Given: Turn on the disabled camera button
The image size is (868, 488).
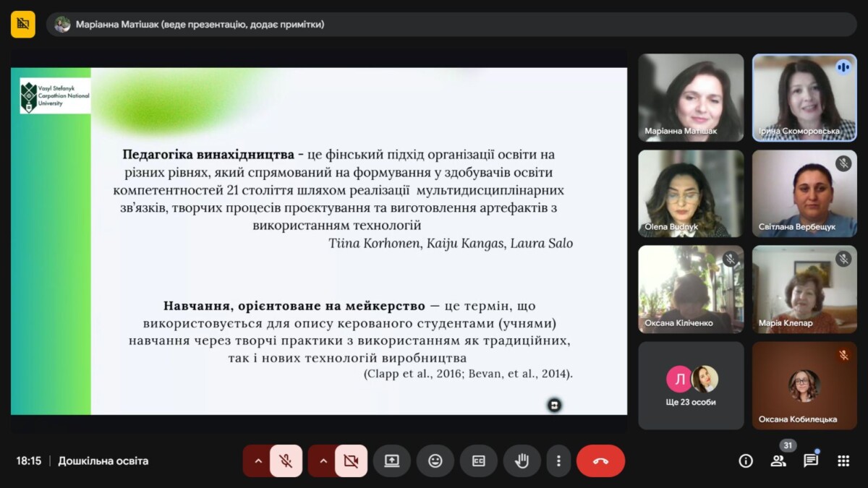Looking at the screenshot, I should tap(351, 461).
